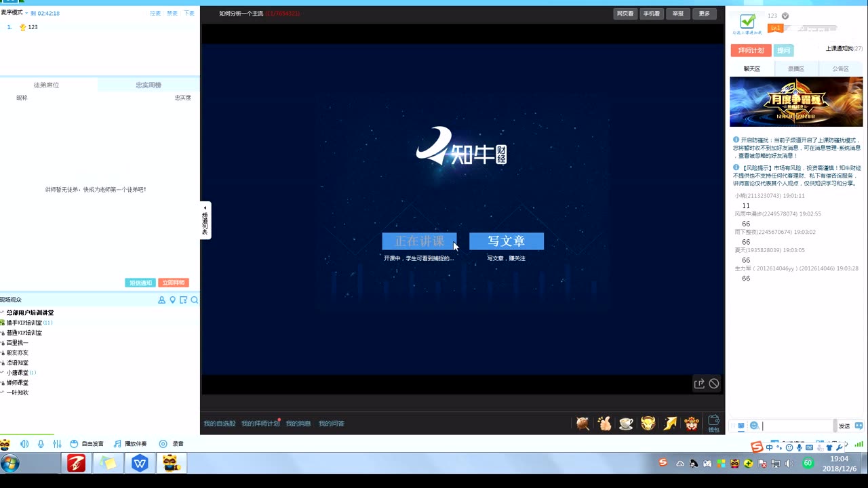This screenshot has height=488, width=868.
Task: Click the 举报 report button
Action: tap(678, 14)
